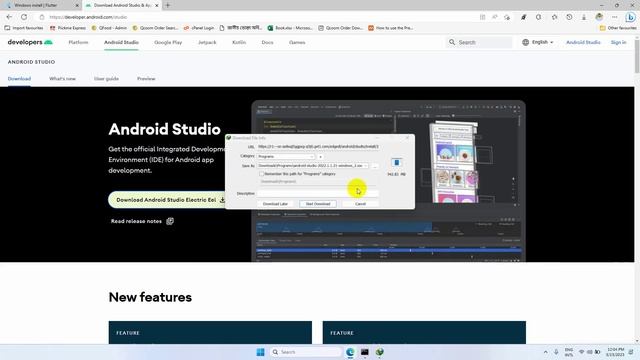The width and height of the screenshot is (640, 360).
Task: Open the Windows Start menu
Action: click(x=260, y=352)
